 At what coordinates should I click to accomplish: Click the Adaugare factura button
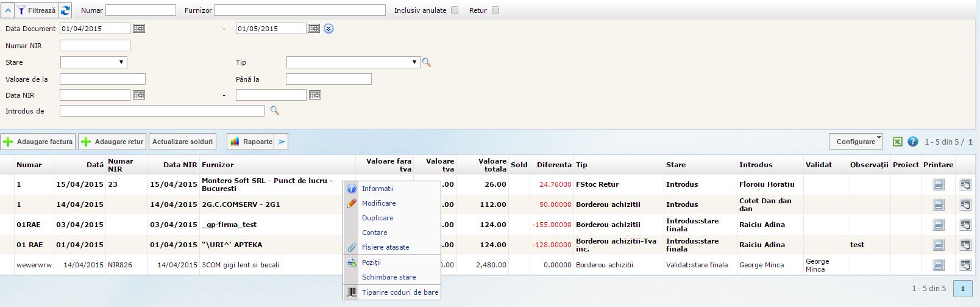[38, 142]
